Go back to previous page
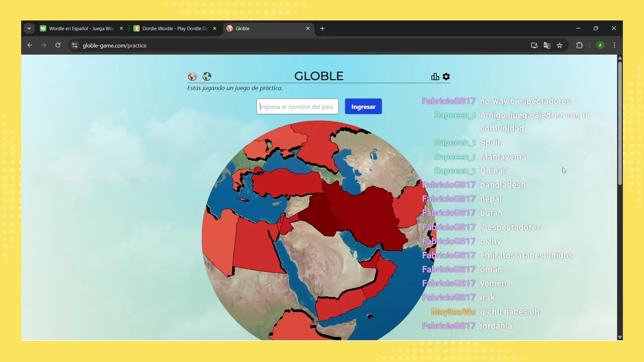 click(30, 45)
